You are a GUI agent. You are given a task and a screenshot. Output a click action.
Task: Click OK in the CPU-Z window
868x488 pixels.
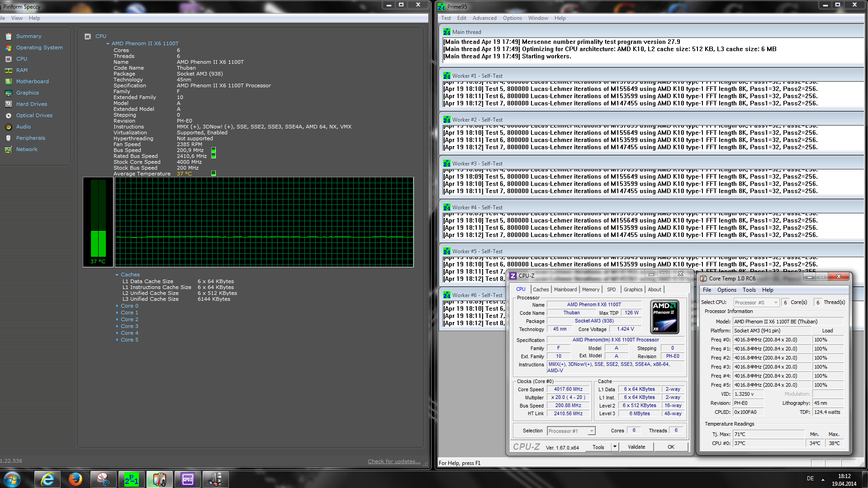pyautogui.click(x=671, y=447)
